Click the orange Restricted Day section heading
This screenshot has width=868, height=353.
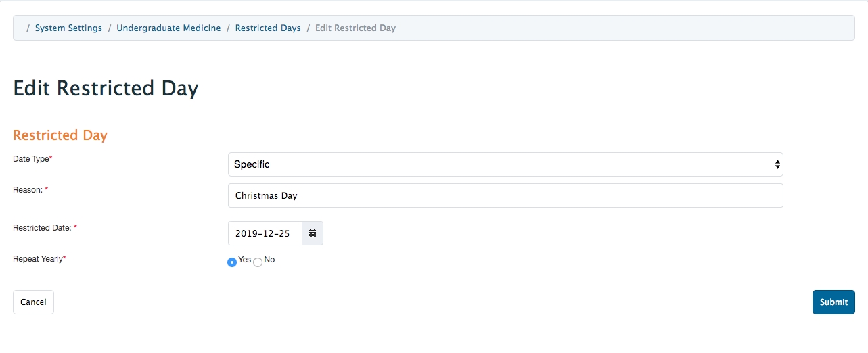pyautogui.click(x=60, y=135)
